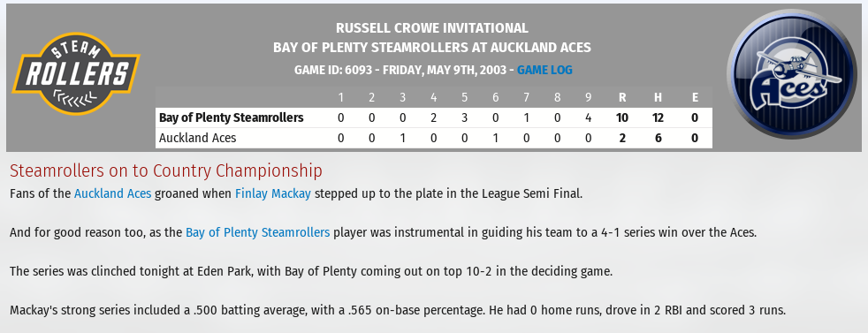Image resolution: width=868 pixels, height=333 pixels.
Task: Open Auckland Aces link in article
Action: coord(113,194)
